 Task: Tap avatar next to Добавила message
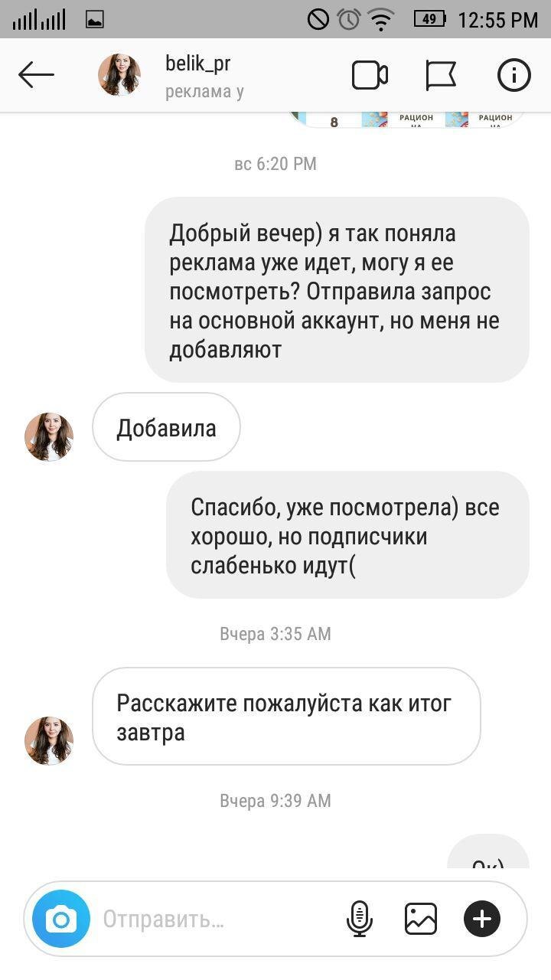49,437
